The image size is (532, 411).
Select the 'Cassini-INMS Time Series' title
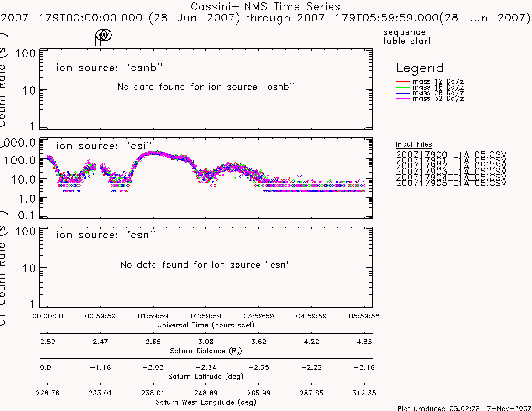[265, 6]
